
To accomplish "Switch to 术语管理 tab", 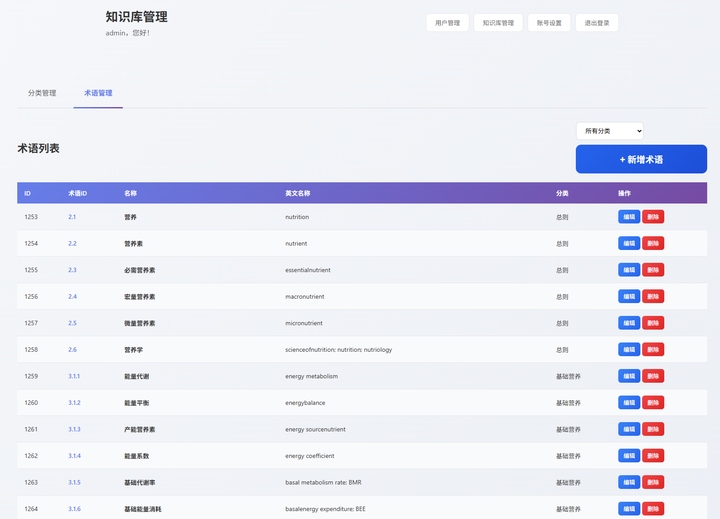I will click(x=98, y=93).
